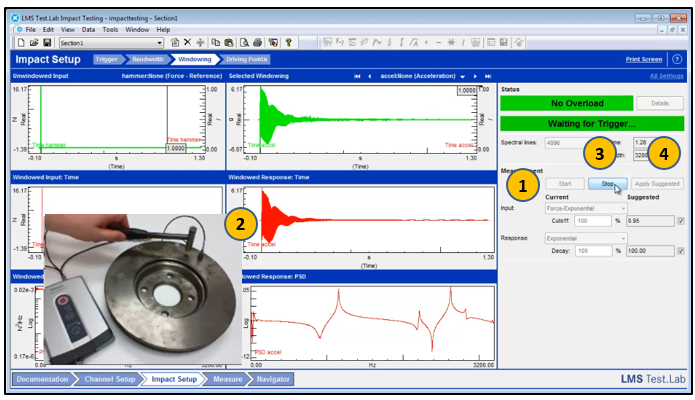Select the Trigger step tab
The width and height of the screenshot is (695, 400).
pos(106,60)
